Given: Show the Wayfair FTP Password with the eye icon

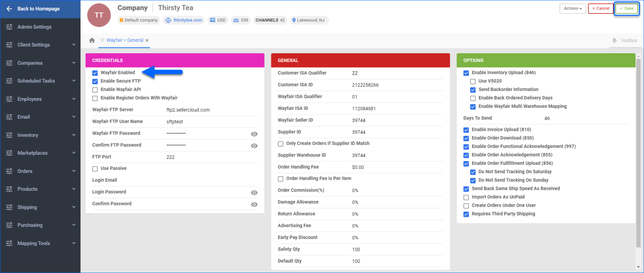Looking at the screenshot, I should click(x=254, y=134).
